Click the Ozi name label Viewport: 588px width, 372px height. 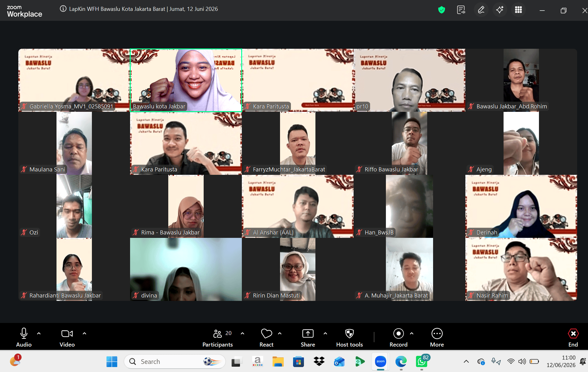click(34, 233)
